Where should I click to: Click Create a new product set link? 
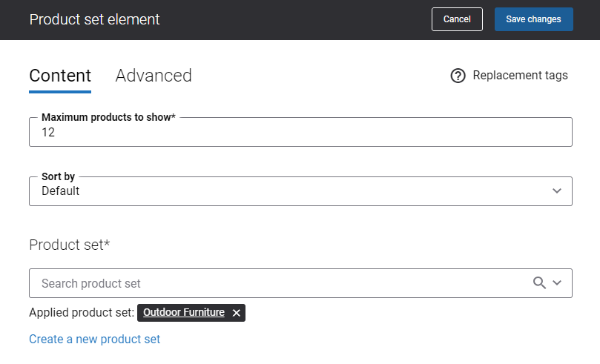point(94,339)
